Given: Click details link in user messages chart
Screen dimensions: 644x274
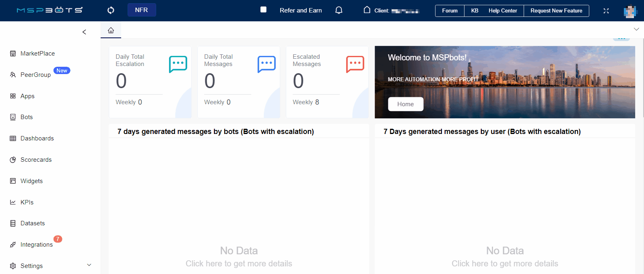Looking at the screenshot, I should 505,264.
